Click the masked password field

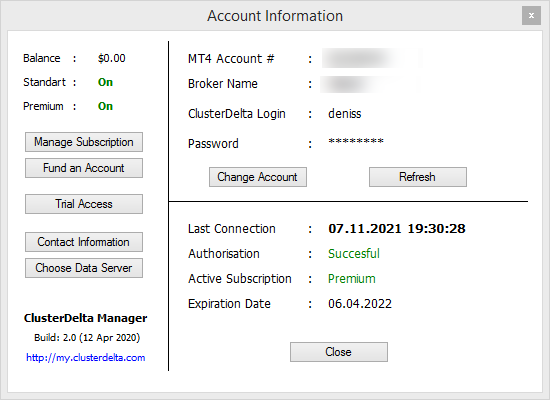(356, 141)
